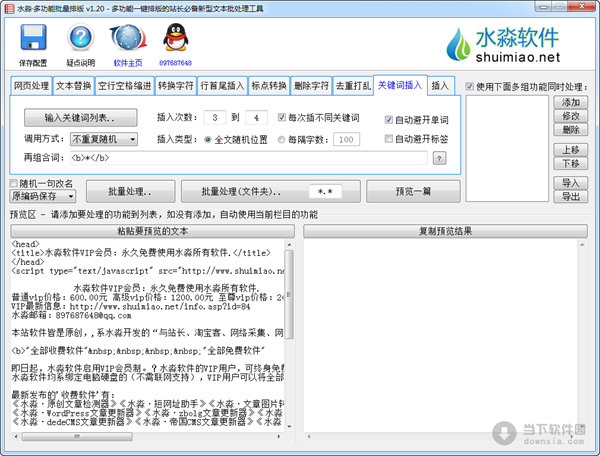Click the left preview scroll down arrow
The width and height of the screenshot is (600, 456).
click(289, 426)
